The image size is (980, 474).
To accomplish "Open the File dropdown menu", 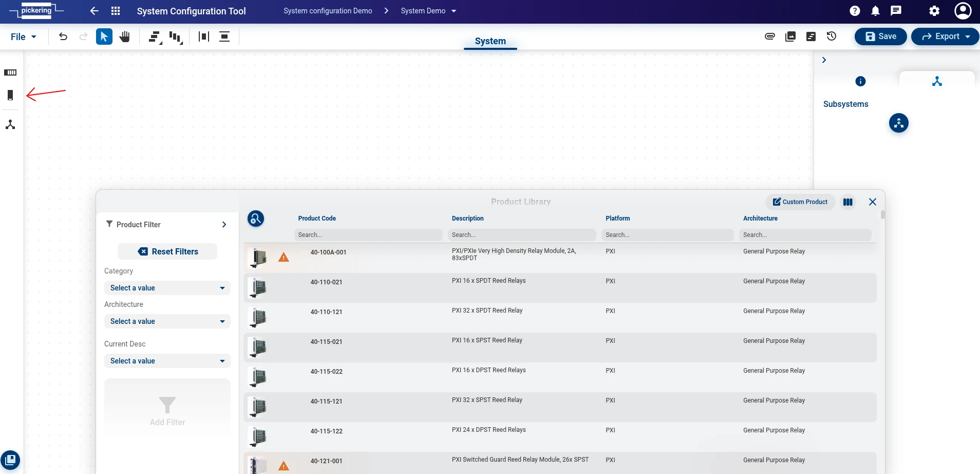I will [24, 37].
